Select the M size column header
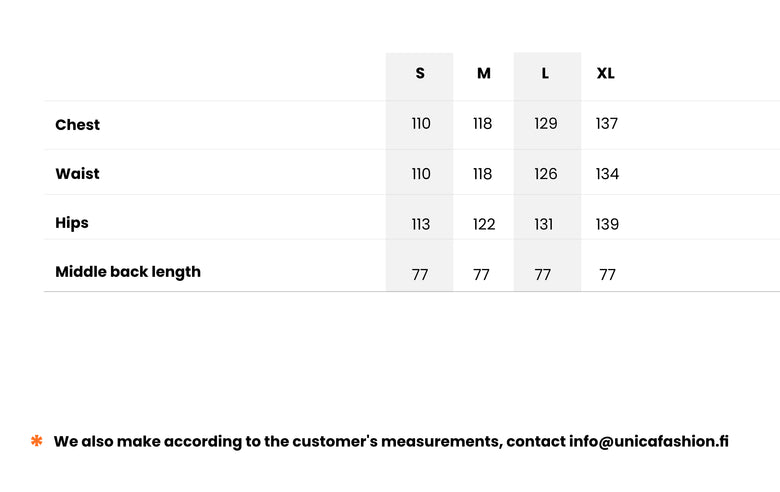The image size is (780, 492). click(484, 73)
